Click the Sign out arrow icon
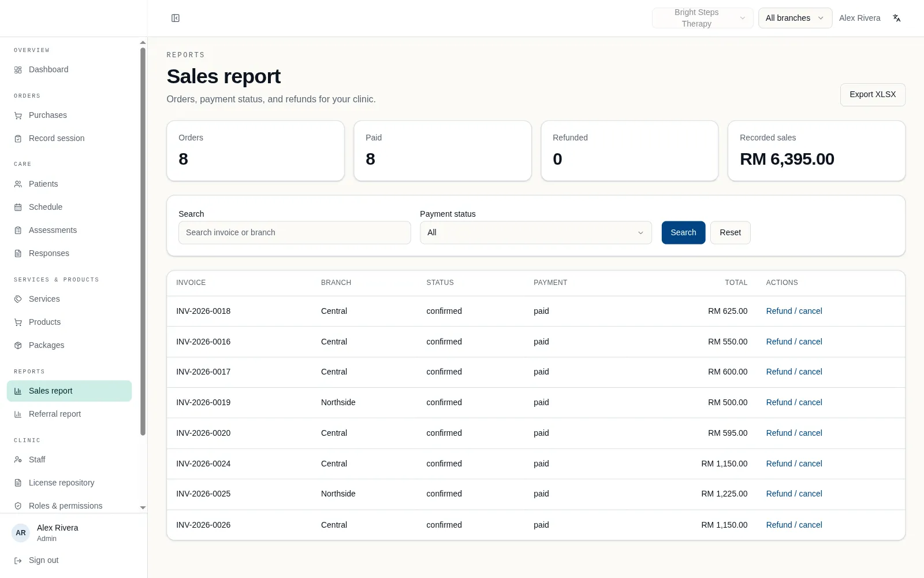 pyautogui.click(x=18, y=561)
